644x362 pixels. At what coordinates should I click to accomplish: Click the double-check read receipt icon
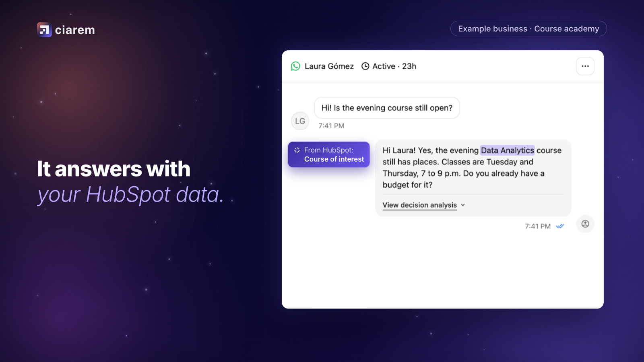(560, 226)
